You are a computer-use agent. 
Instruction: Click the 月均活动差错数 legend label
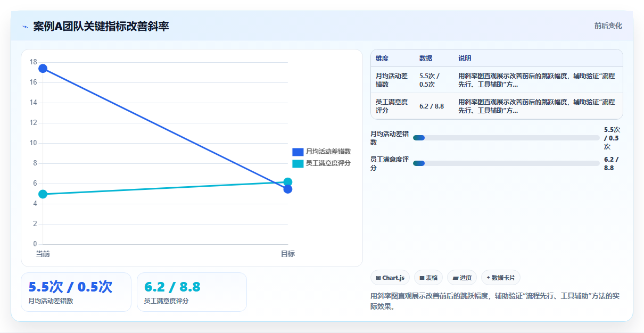(x=328, y=152)
